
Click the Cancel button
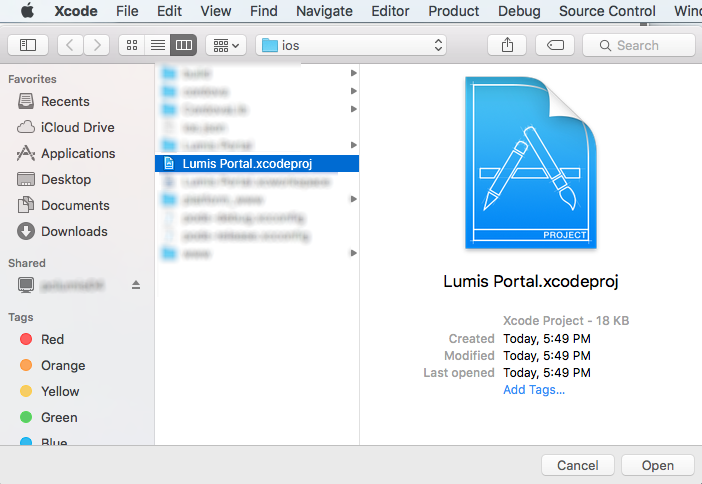click(x=578, y=465)
